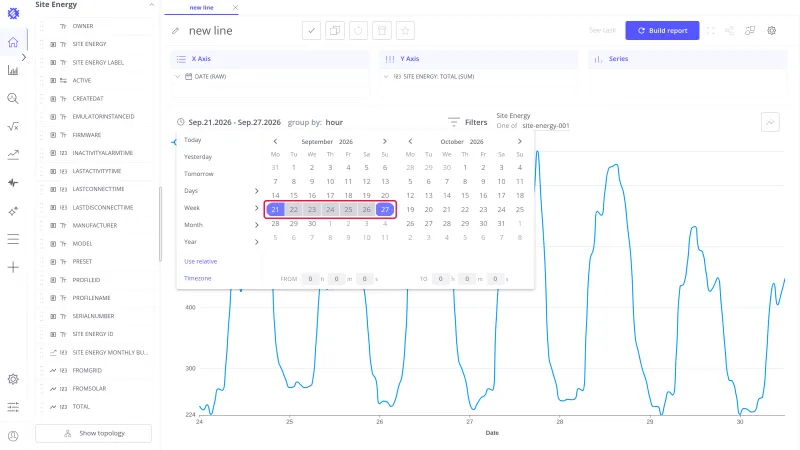Collapse the Site Energy panel chevron
This screenshot has height=450, width=800.
coord(152,5)
